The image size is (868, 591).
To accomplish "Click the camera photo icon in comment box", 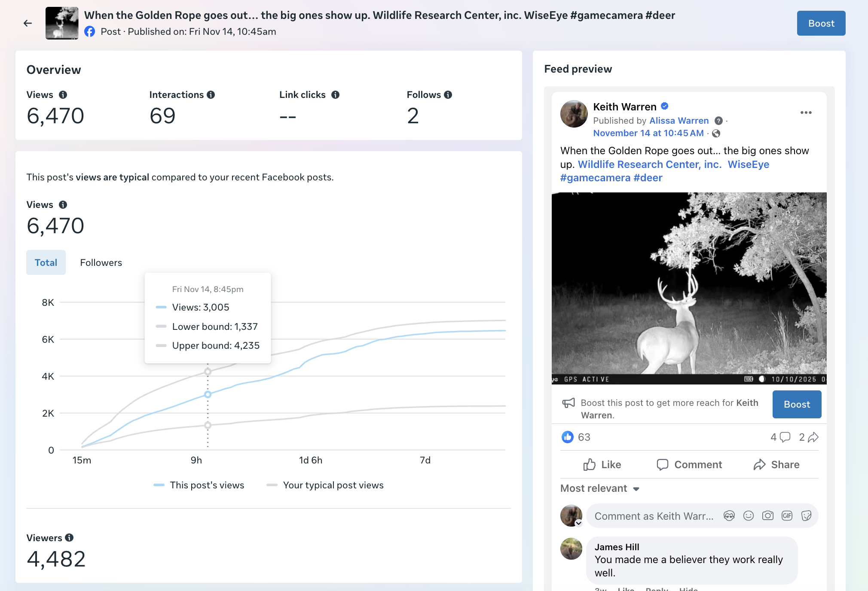I will [767, 516].
